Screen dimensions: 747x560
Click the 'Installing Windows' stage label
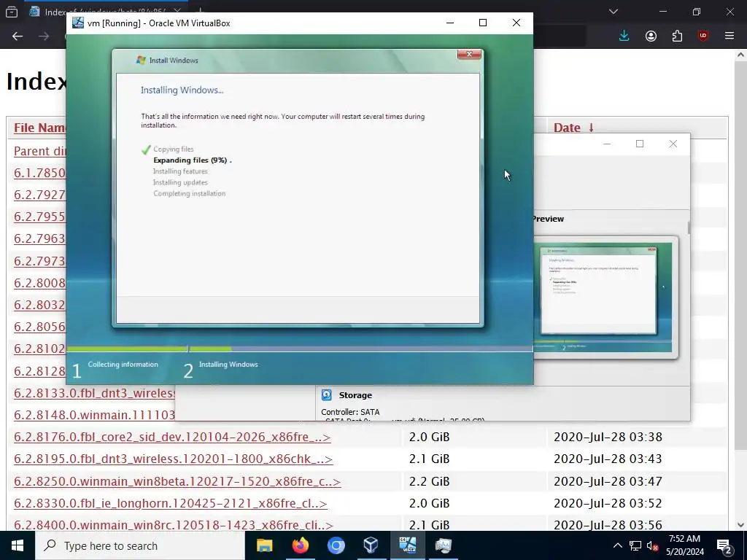[x=228, y=365]
